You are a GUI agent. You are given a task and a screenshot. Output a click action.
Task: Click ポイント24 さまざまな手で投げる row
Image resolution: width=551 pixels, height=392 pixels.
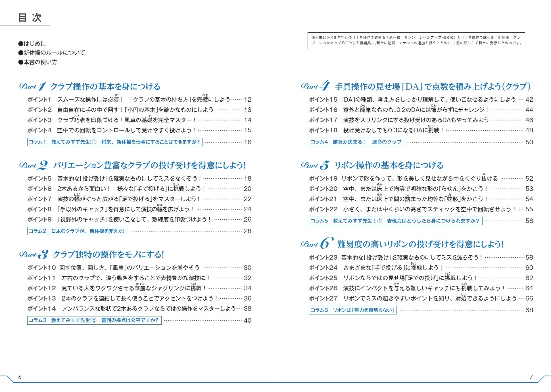tap(421, 268)
